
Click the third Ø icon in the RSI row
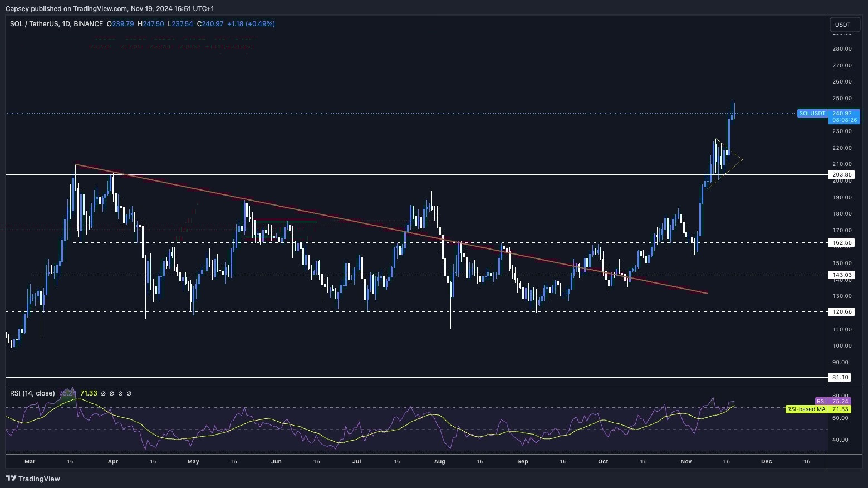[120, 393]
